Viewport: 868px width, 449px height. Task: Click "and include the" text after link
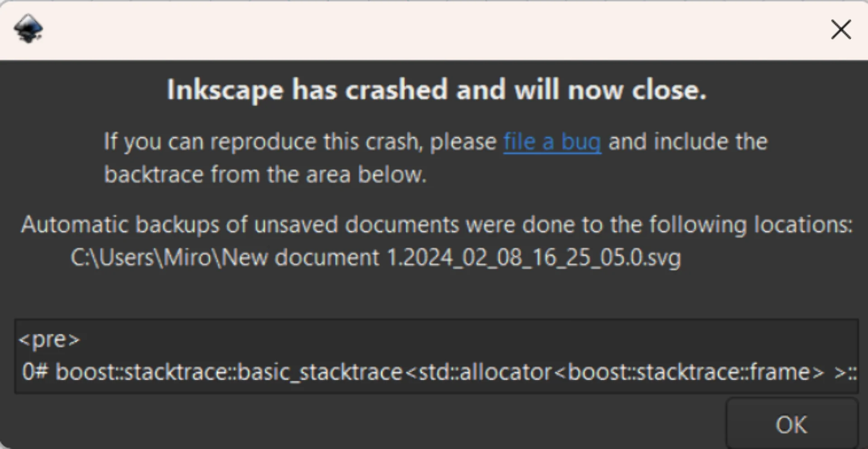[x=688, y=142]
